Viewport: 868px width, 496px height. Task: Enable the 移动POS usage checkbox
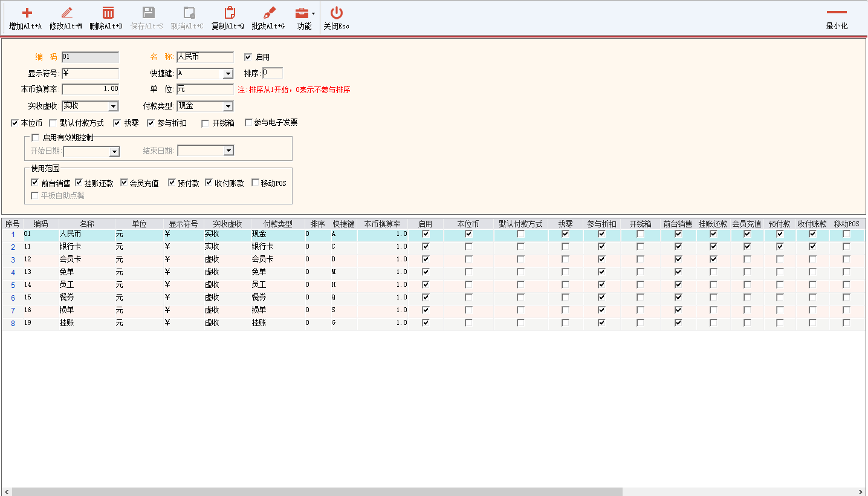click(255, 183)
